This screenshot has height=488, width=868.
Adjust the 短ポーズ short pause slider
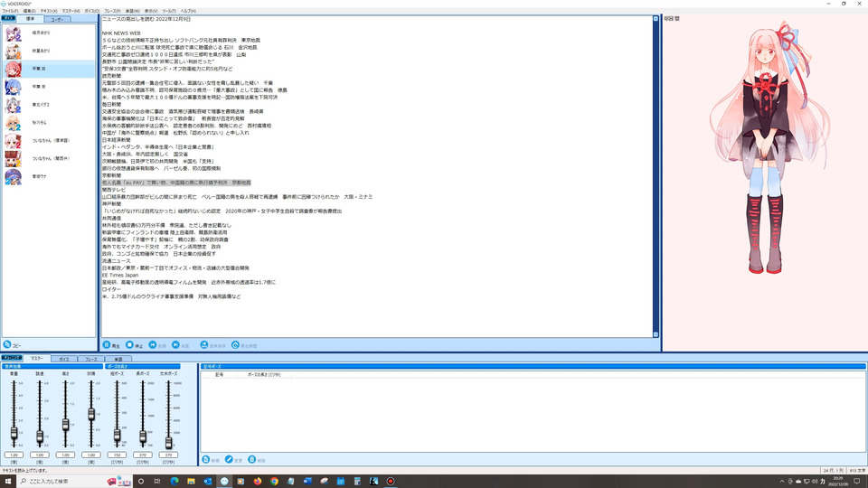117,436
